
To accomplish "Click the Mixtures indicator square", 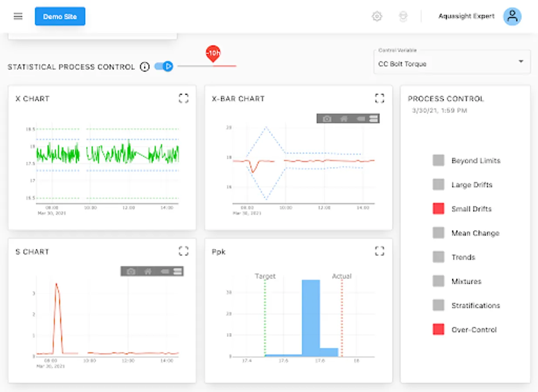I will 438,281.
